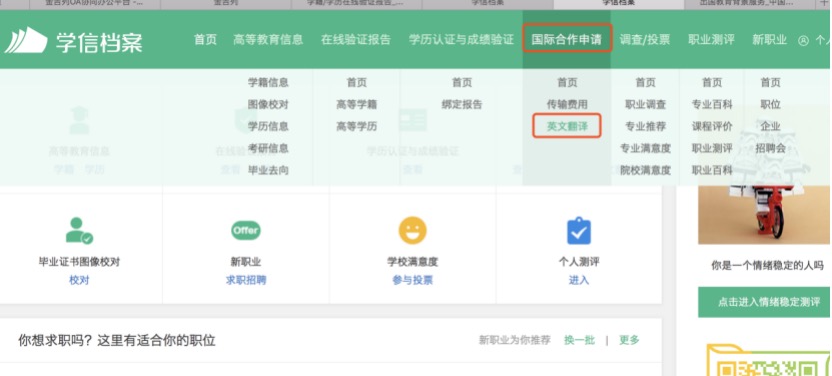832x376 pixels.
Task: Select 考研信息 from the dropdown
Action: [268, 148]
